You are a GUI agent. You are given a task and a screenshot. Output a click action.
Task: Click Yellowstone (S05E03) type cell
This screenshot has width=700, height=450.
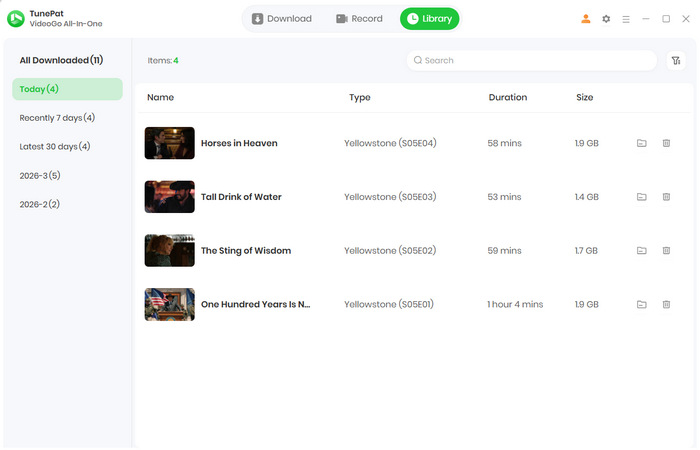390,197
